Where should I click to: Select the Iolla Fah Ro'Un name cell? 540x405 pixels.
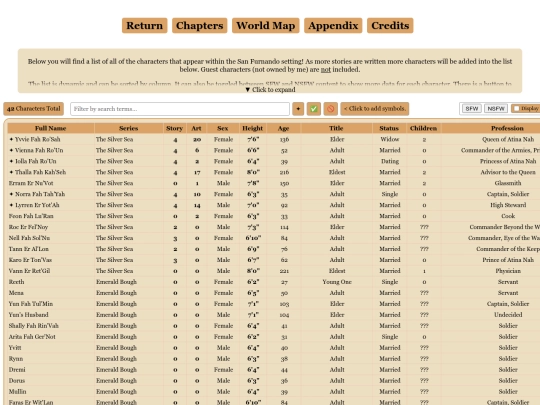tap(51, 161)
